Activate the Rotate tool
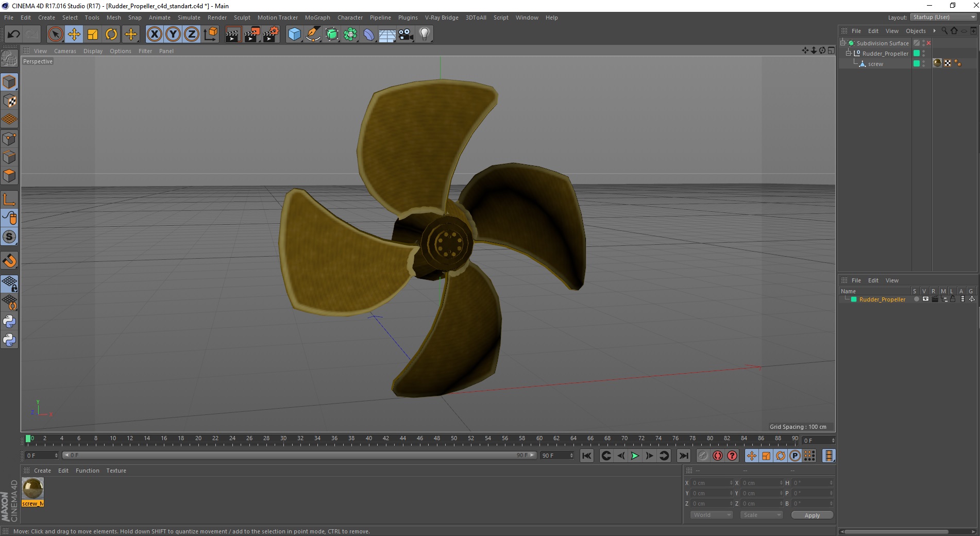 click(111, 35)
